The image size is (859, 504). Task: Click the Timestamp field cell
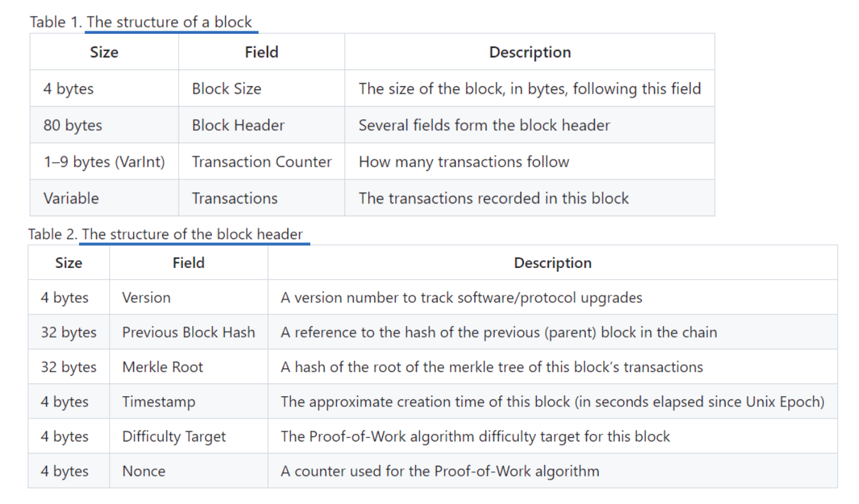188,402
